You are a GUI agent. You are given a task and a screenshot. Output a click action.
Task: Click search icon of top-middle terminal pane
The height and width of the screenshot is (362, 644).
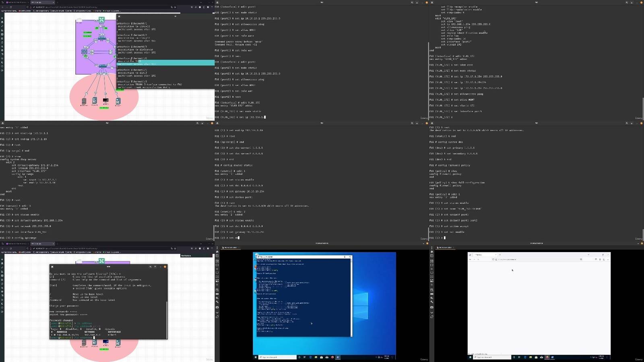(x=412, y=2)
